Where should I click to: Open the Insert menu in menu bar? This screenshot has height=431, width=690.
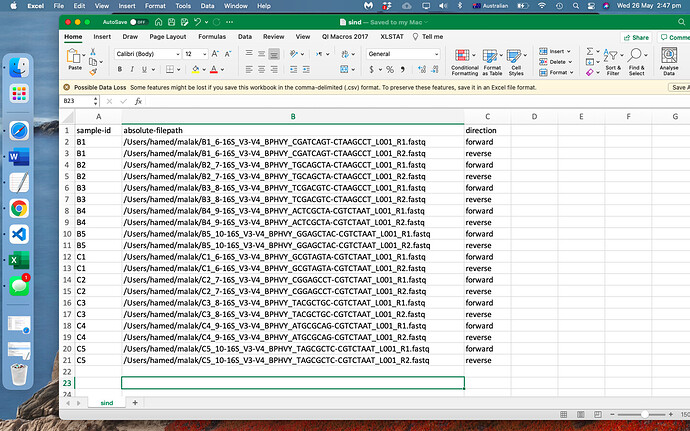tap(127, 5)
